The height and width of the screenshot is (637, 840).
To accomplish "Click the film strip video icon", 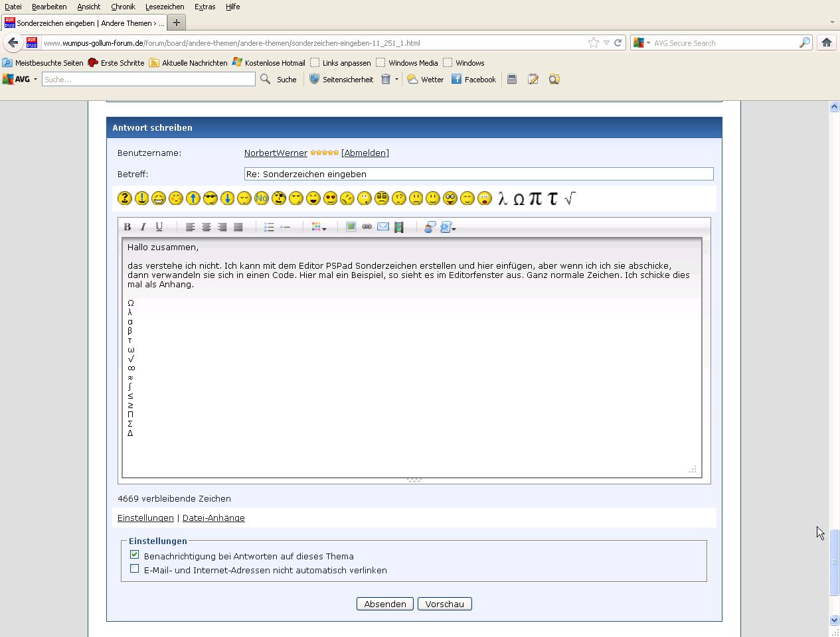I will pos(399,227).
